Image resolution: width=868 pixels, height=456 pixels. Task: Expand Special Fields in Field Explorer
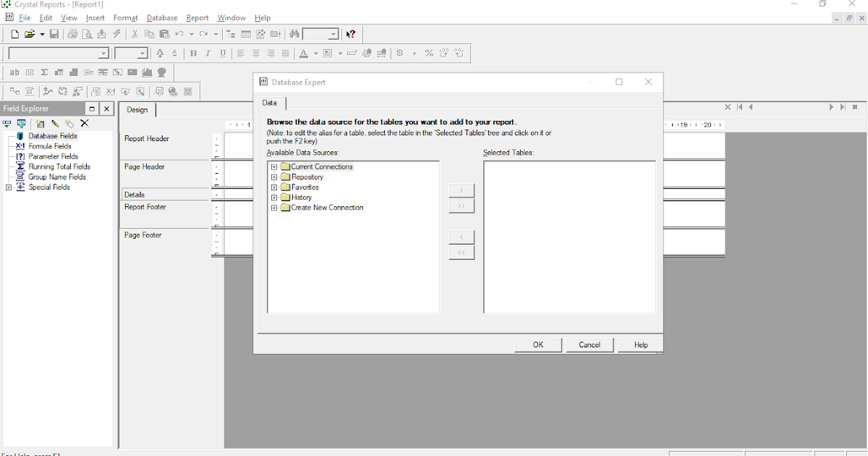[7, 187]
